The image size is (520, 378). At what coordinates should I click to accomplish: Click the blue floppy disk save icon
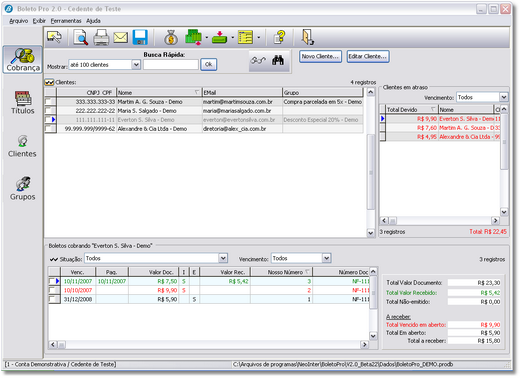click(140, 37)
